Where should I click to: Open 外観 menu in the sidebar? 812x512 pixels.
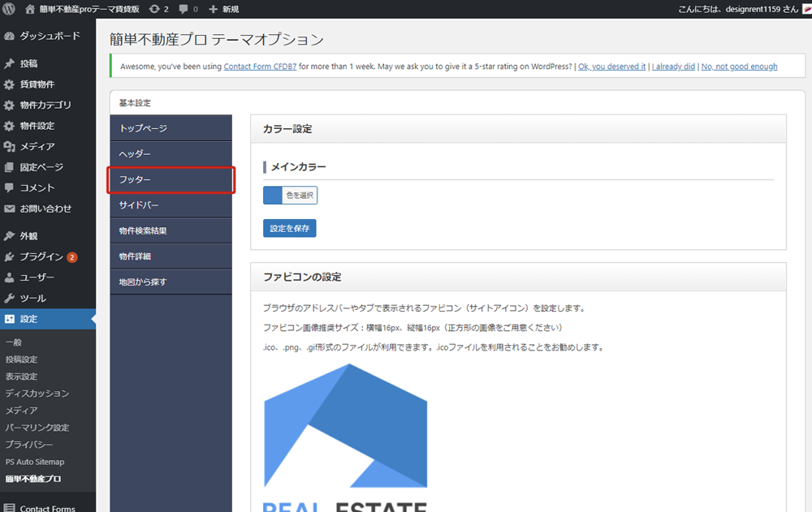tap(28, 236)
